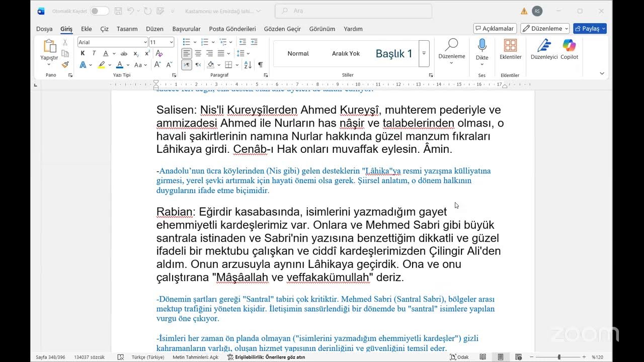
Task: Toggle right-to-left text direction
Action: [198, 65]
